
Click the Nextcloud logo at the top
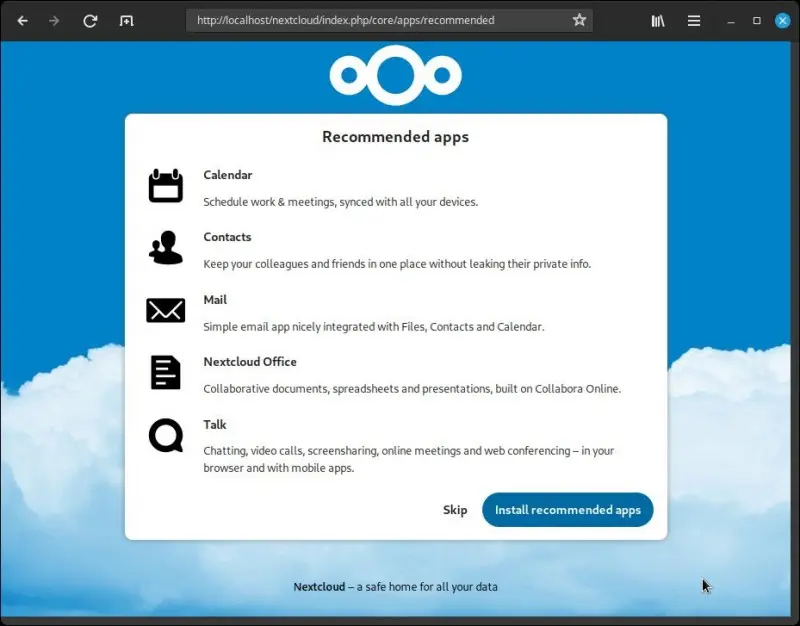395,75
